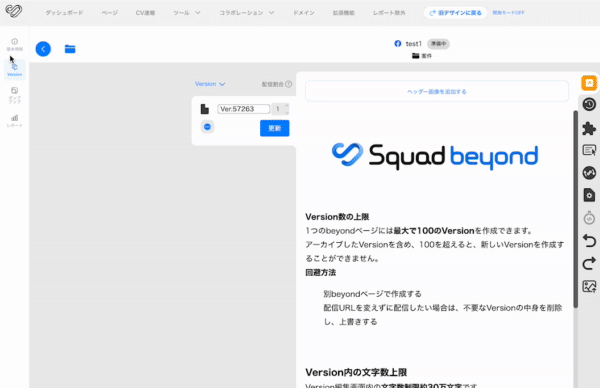Open the puzzle piece extensions icon
The image size is (600, 388).
click(589, 128)
